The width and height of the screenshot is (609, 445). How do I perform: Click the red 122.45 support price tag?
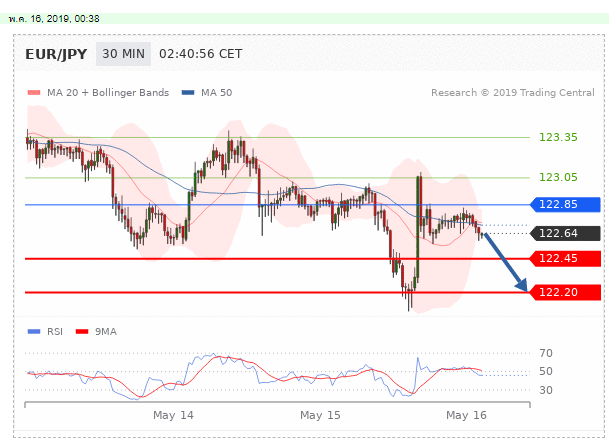click(566, 258)
